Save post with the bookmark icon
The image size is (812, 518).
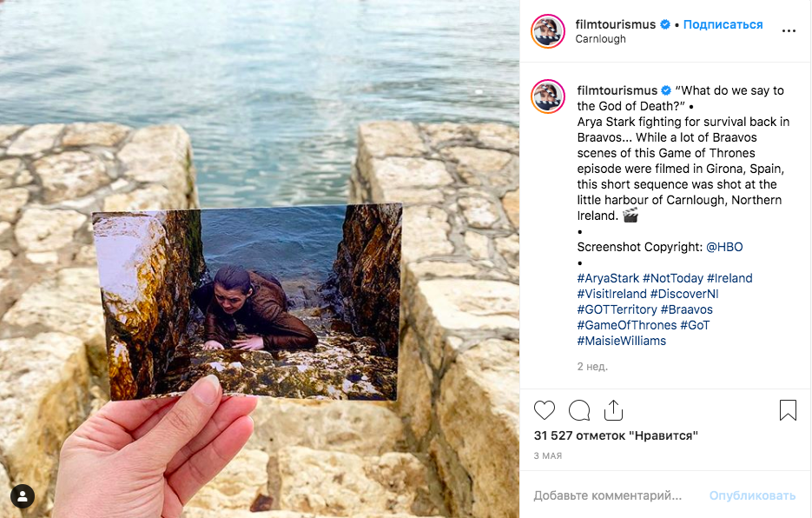click(x=788, y=410)
